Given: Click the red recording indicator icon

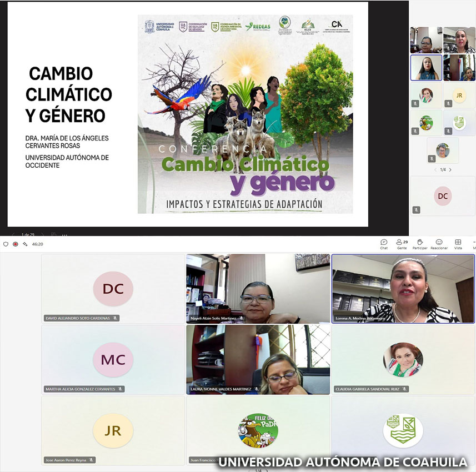Looking at the screenshot, I should coord(16,244).
